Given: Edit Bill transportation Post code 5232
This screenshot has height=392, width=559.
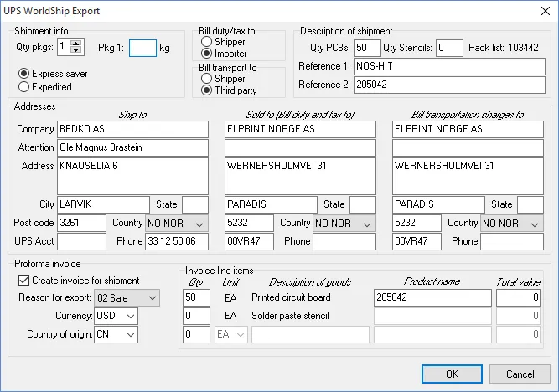Looking at the screenshot, I should click(417, 224).
